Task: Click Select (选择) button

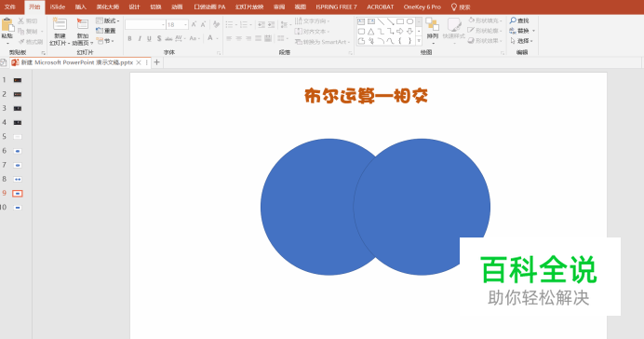Action: click(521, 41)
